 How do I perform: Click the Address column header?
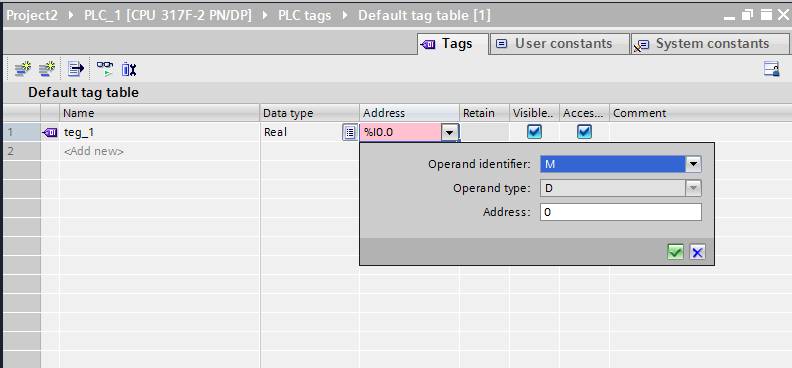tap(409, 113)
